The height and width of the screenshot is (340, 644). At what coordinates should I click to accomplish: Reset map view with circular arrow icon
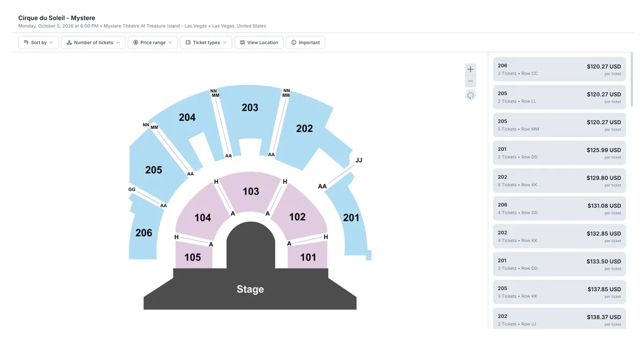pos(471,95)
